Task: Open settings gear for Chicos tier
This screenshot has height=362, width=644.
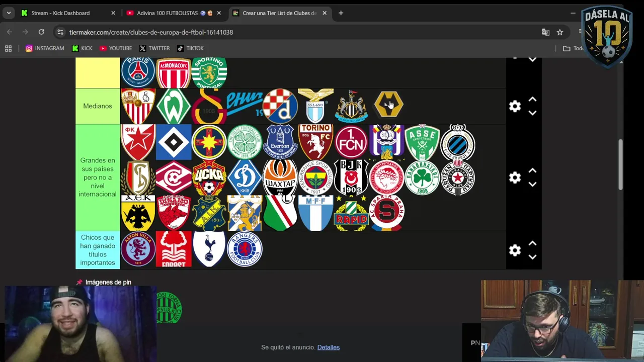Action: coord(515,250)
